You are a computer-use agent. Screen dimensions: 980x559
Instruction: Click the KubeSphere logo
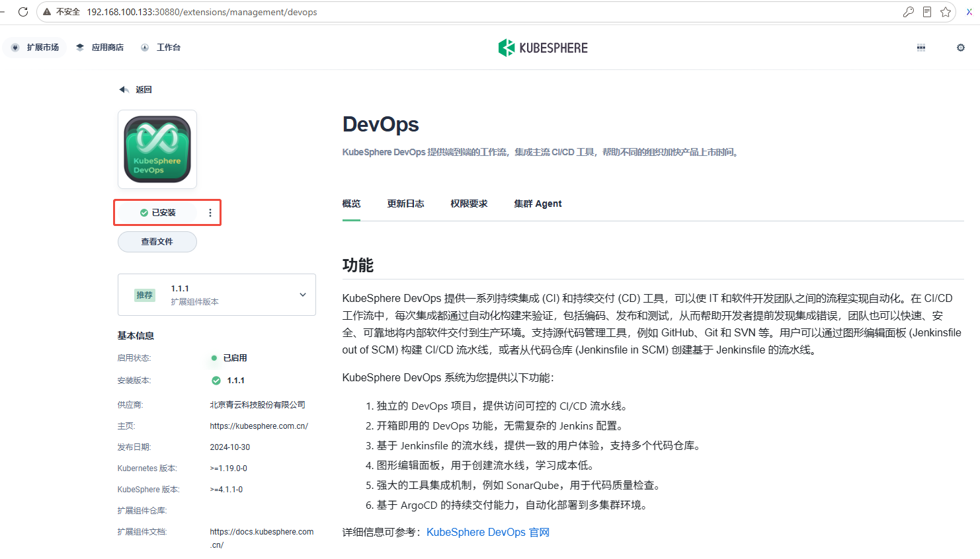click(543, 48)
